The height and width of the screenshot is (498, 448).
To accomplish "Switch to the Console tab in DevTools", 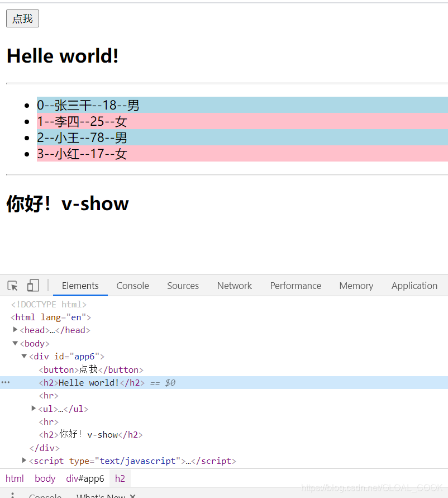I will coord(133,286).
